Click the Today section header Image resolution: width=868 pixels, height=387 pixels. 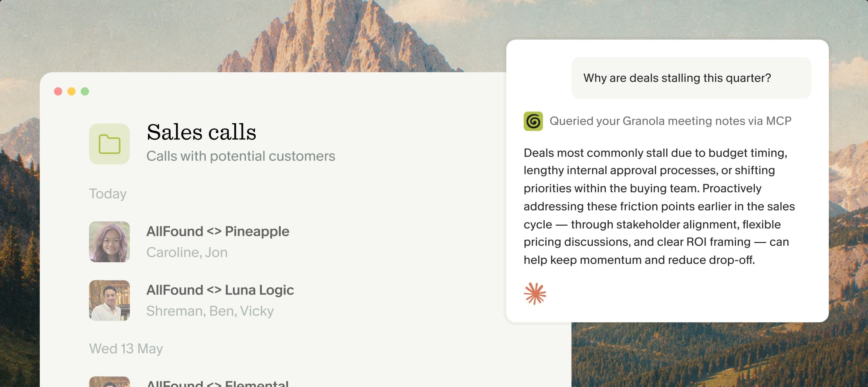(x=108, y=194)
